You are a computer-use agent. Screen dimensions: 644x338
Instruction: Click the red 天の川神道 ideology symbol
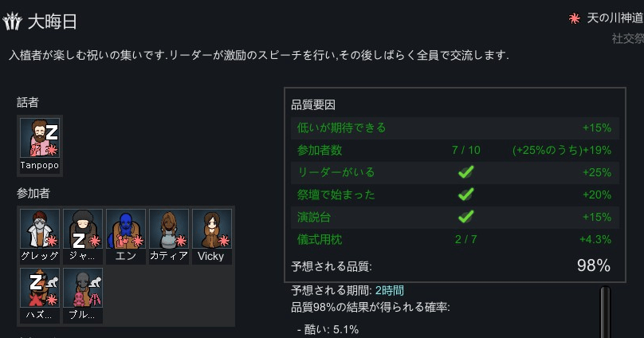[574, 18]
